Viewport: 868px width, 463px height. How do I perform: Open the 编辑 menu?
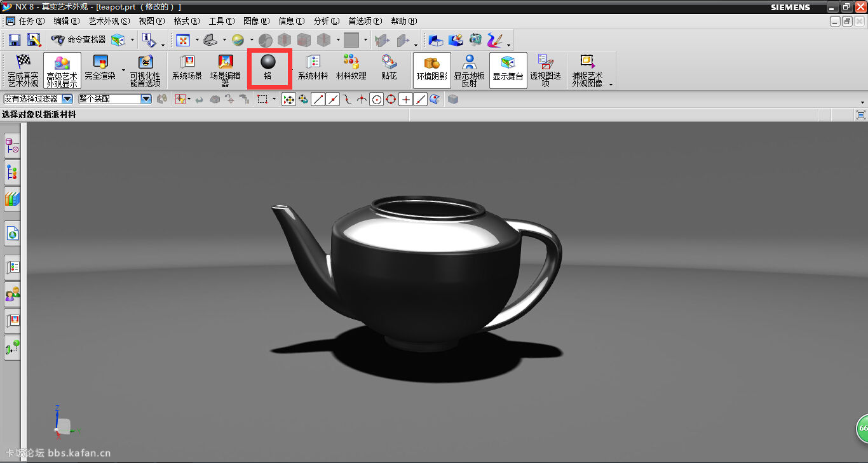(67, 21)
